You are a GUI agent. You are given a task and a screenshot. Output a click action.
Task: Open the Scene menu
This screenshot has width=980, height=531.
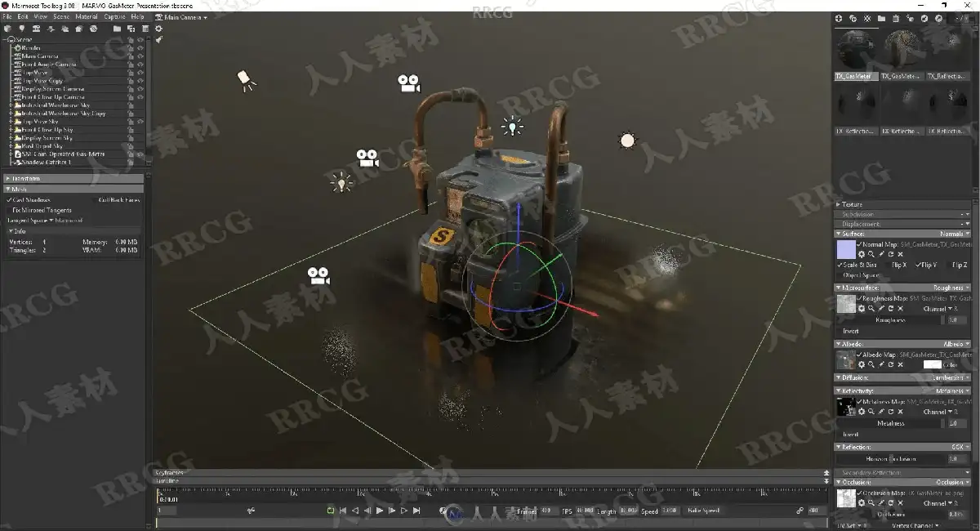[61, 16]
